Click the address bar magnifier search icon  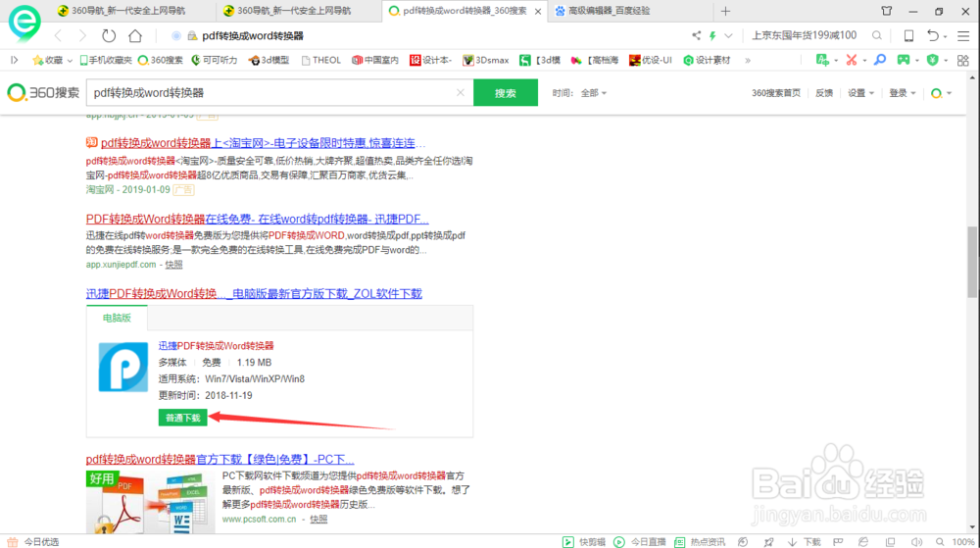tap(877, 35)
